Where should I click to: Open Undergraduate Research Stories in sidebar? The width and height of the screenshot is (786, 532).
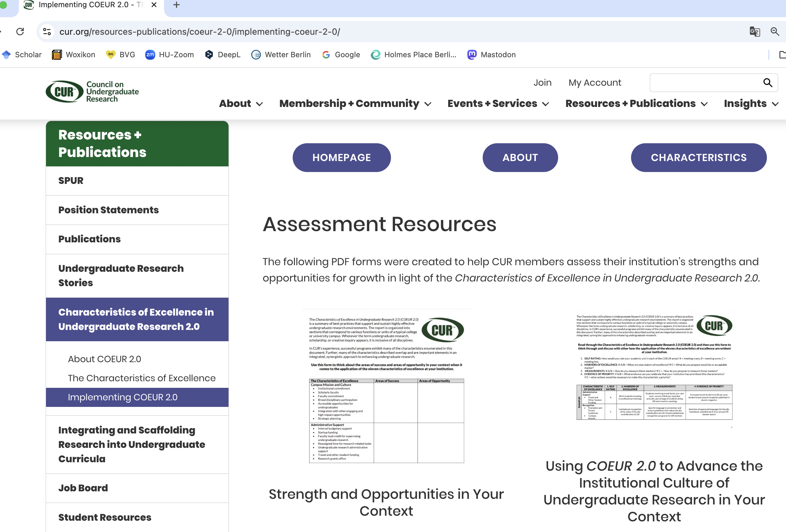[137, 276]
